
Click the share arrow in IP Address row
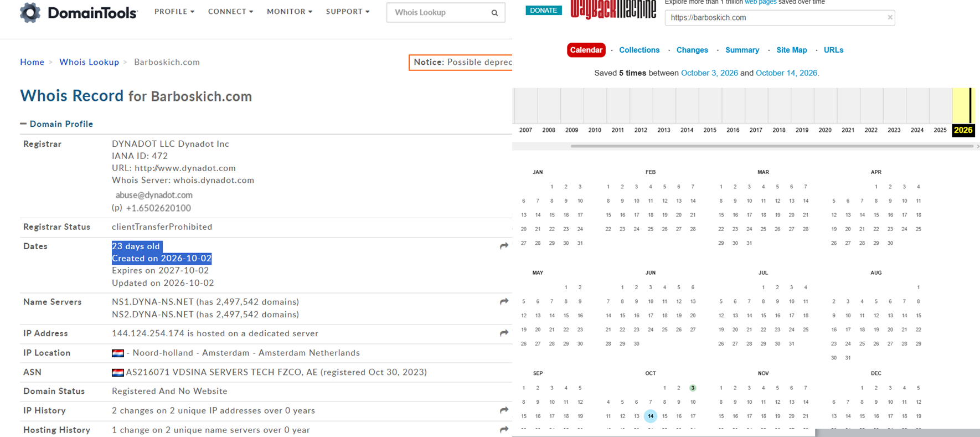(x=504, y=333)
